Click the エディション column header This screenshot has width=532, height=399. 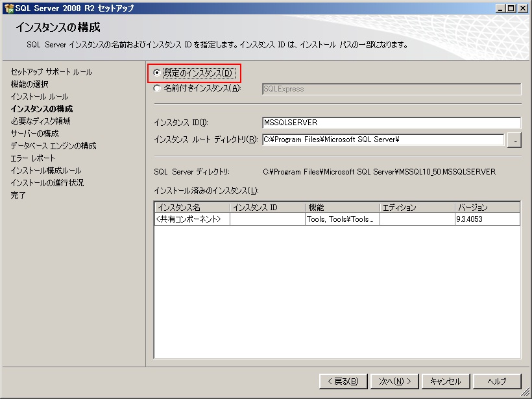coord(418,208)
